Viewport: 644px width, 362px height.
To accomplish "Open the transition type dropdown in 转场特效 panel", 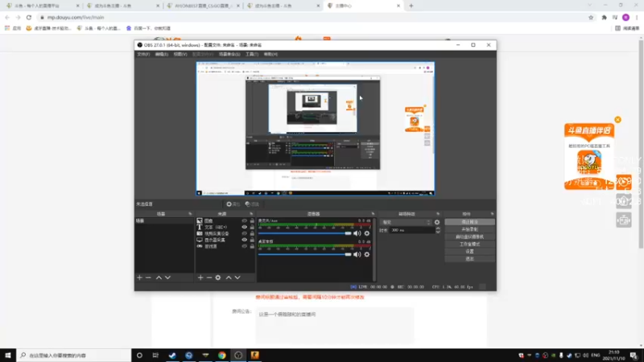I will click(x=406, y=222).
